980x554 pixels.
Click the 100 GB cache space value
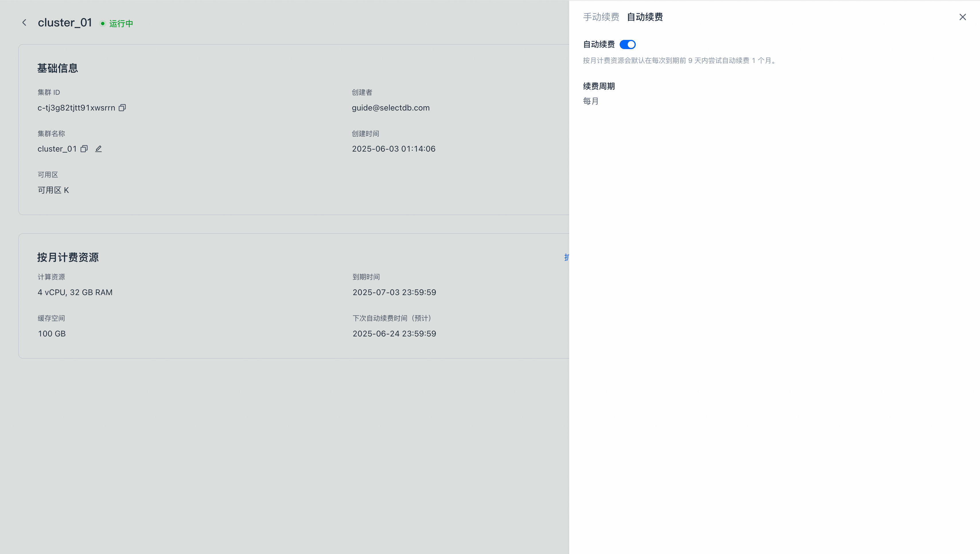click(x=52, y=334)
